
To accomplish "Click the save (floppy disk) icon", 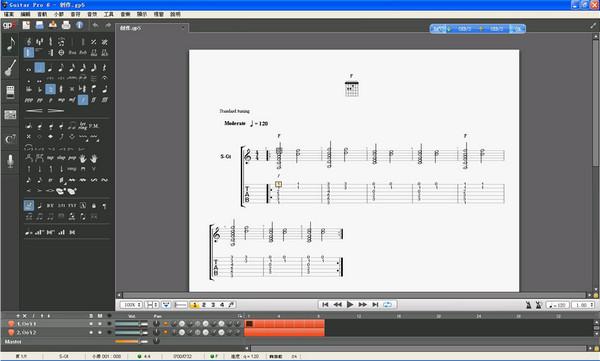I will [39, 25].
